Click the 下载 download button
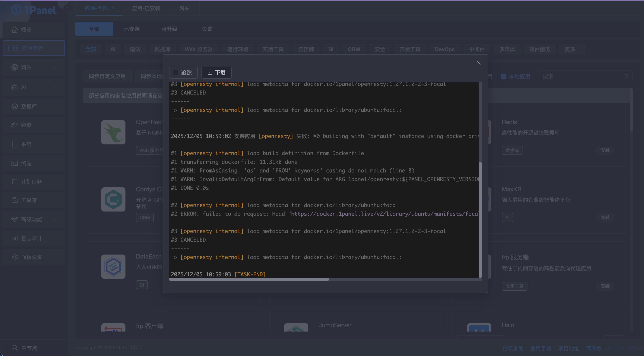 pos(217,73)
